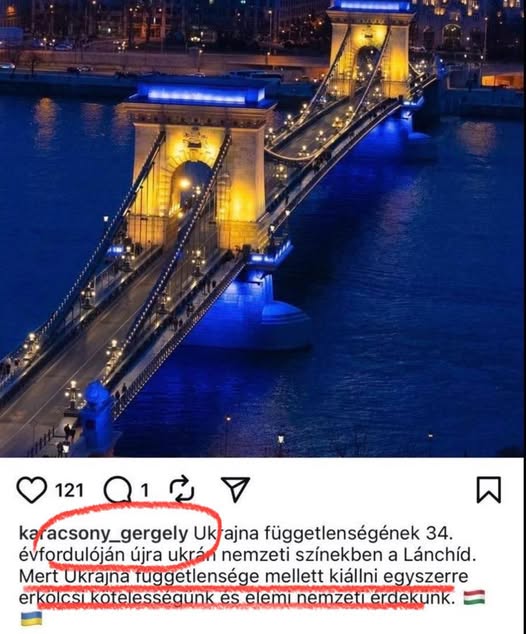Click the Ukrainian flag emoji below caption
Image resolution: width=526 pixels, height=634 pixels.
31,619
